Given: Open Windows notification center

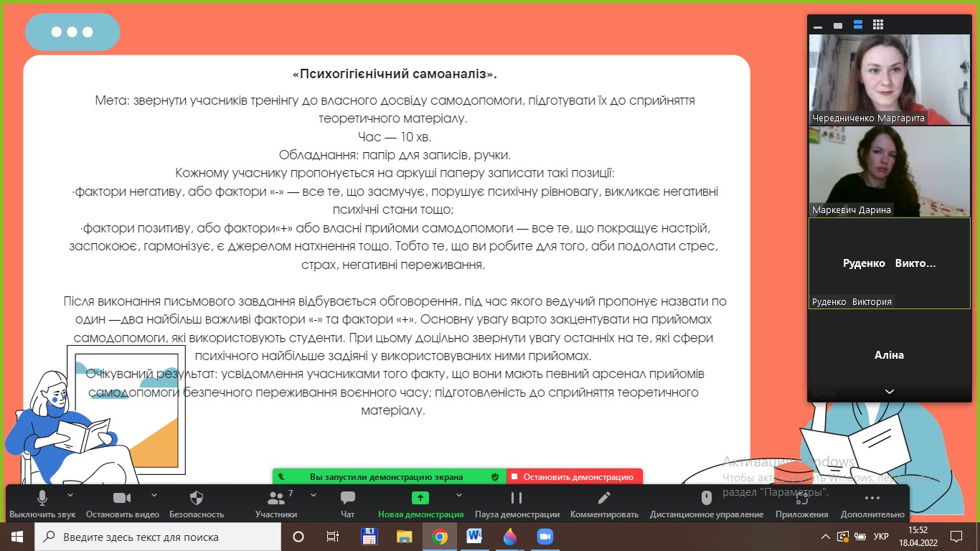Looking at the screenshot, I should pyautogui.click(x=956, y=537).
